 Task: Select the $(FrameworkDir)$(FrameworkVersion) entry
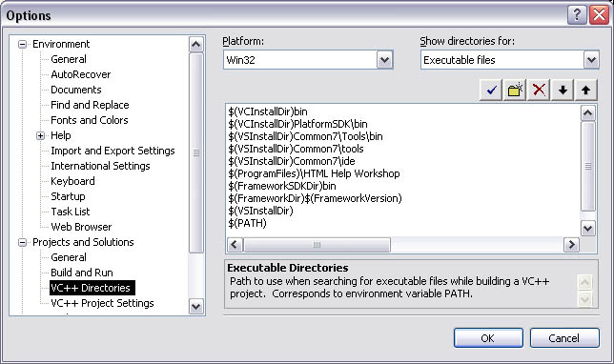(x=315, y=198)
